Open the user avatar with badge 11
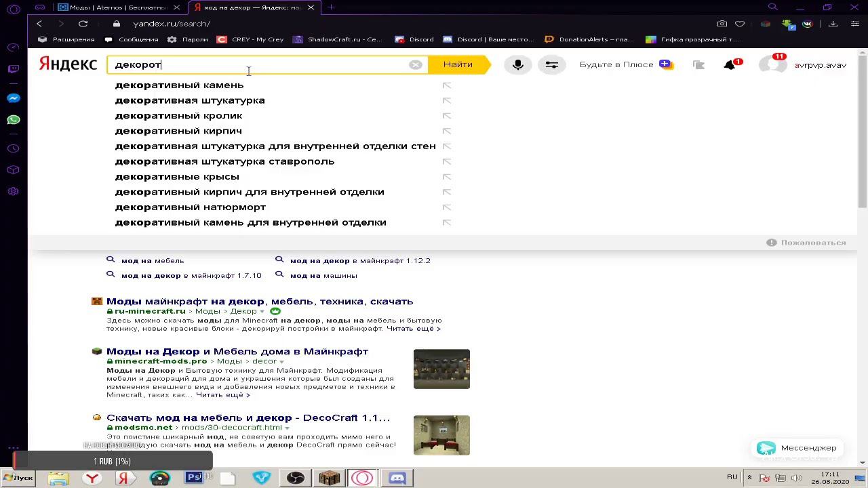868x488 pixels. tap(772, 64)
